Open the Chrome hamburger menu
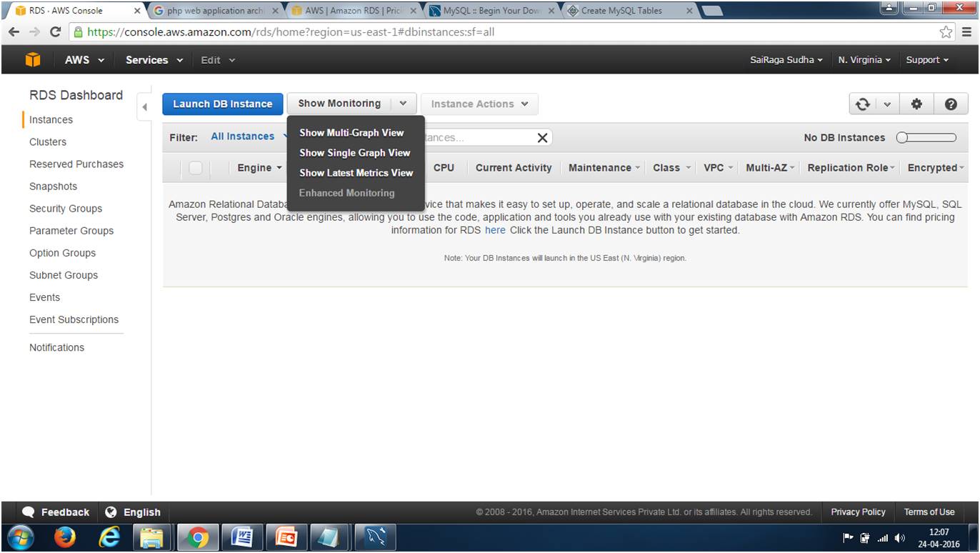The image size is (980, 553). pos(966,32)
